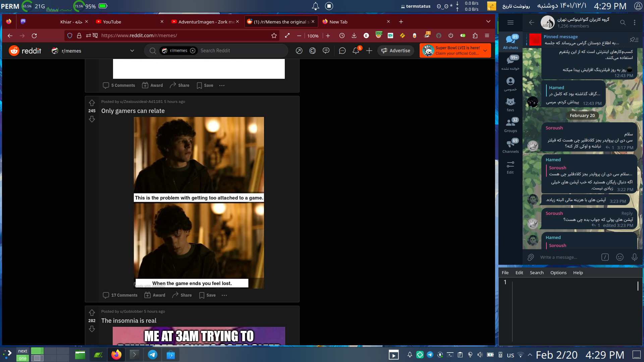Screen dimensions: 644x362
Task: Upvote the 'Only gamers can relate' post
Action: pos(92,103)
